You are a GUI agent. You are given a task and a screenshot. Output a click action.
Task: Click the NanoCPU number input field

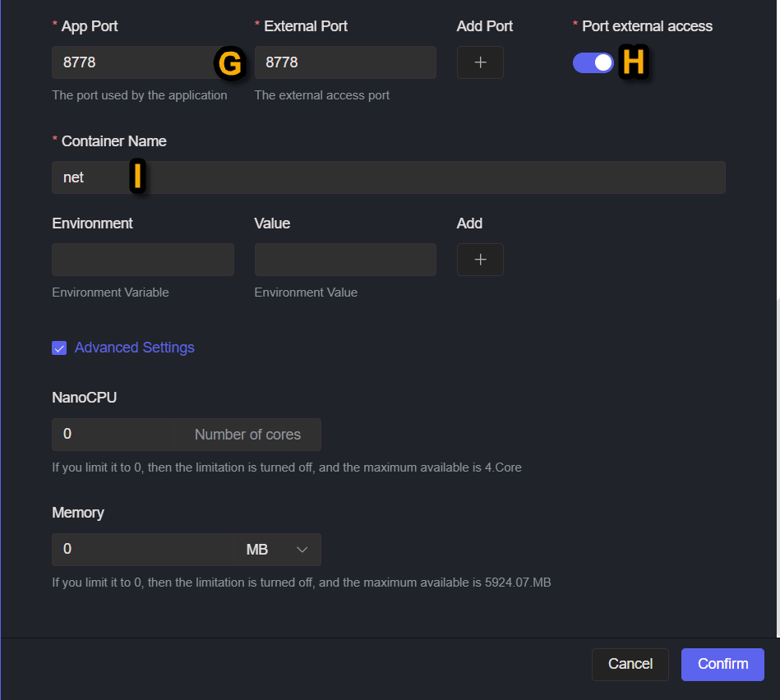point(113,435)
